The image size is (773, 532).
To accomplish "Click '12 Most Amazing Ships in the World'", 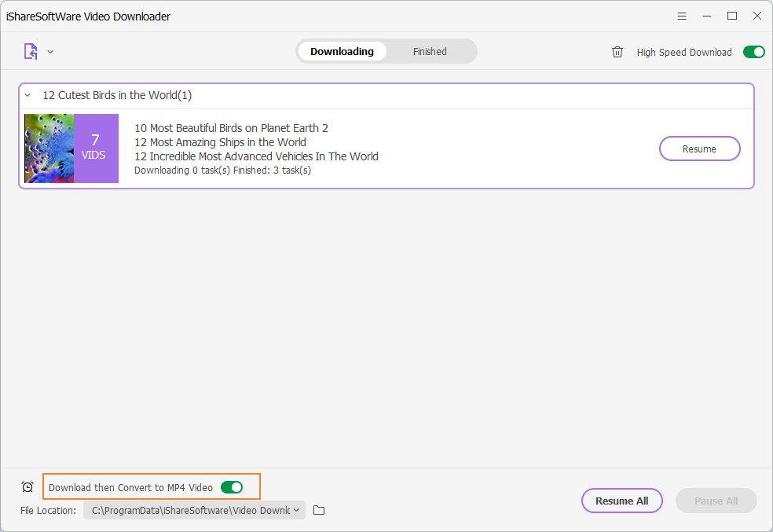I will pos(221,142).
